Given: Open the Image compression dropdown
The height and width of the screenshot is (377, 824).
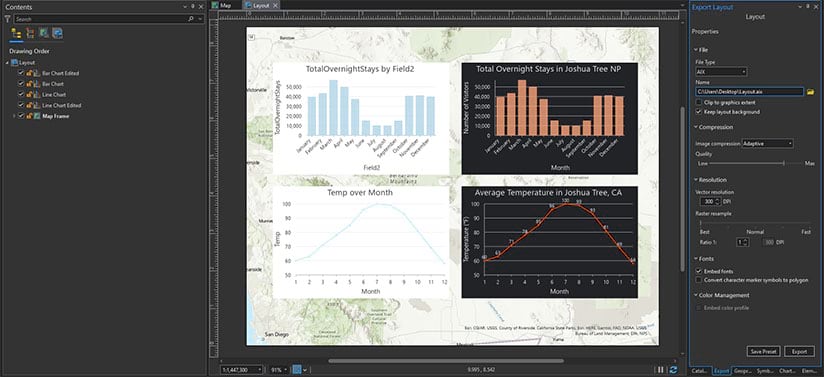Looking at the screenshot, I should (x=767, y=144).
